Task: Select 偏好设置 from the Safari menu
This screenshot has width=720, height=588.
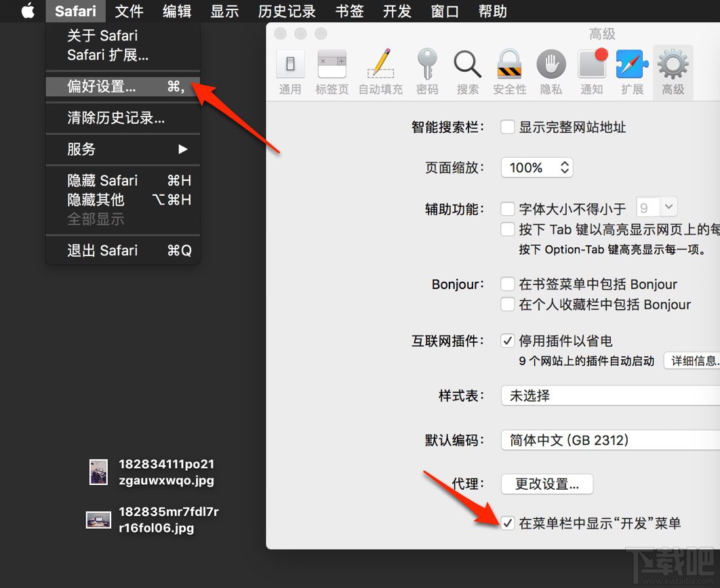Action: click(102, 87)
